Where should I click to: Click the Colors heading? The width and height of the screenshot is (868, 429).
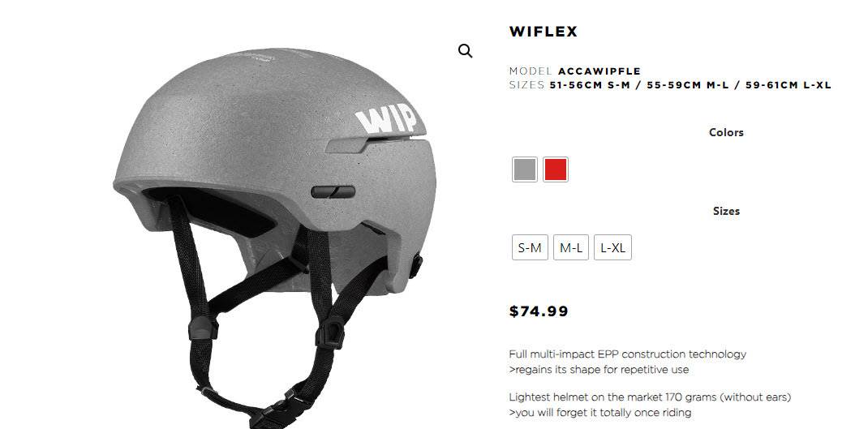pyautogui.click(x=726, y=132)
